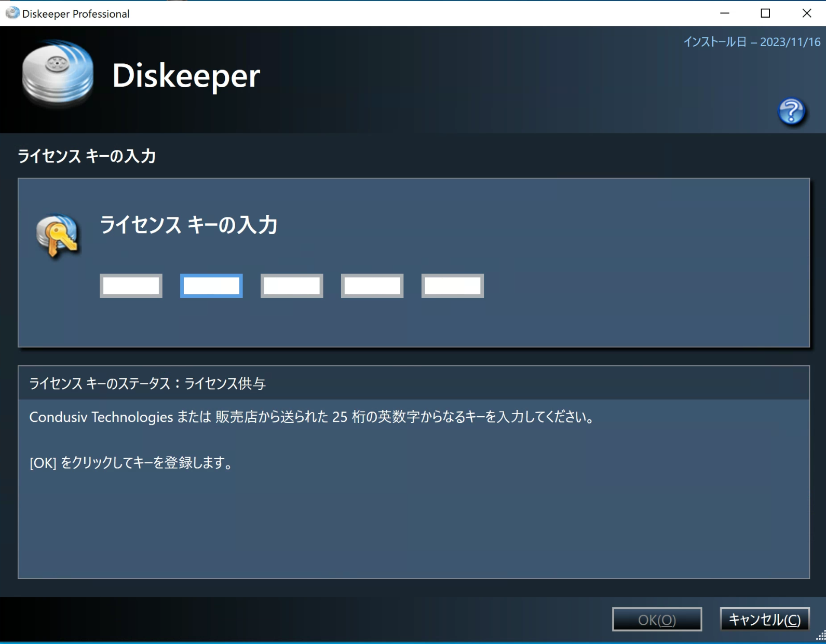Click the text mentioning Condusiv Technologies
The image size is (826, 644).
(313, 417)
